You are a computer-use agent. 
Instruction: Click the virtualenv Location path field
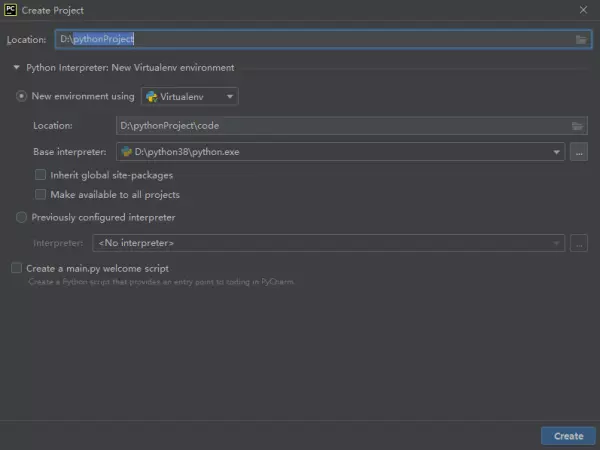coord(340,126)
